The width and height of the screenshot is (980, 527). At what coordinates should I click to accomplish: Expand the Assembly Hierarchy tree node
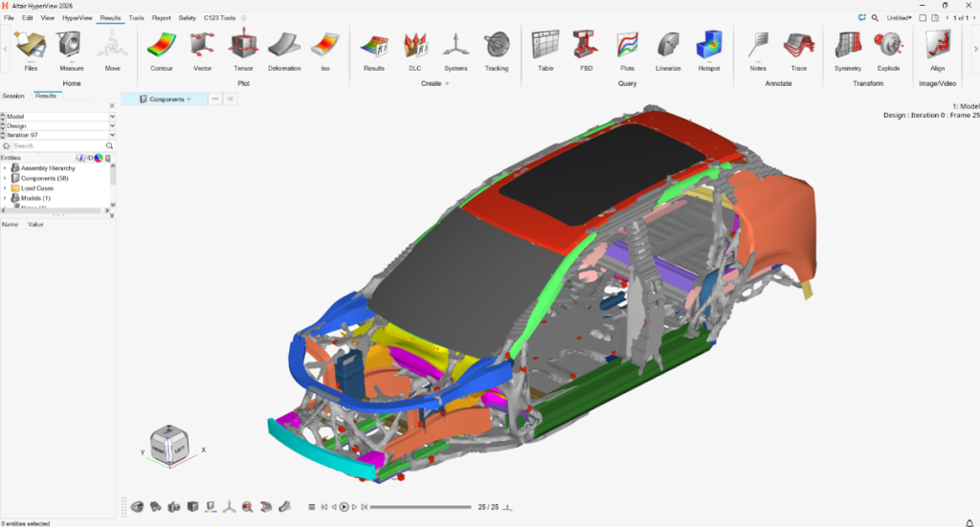tap(5, 168)
